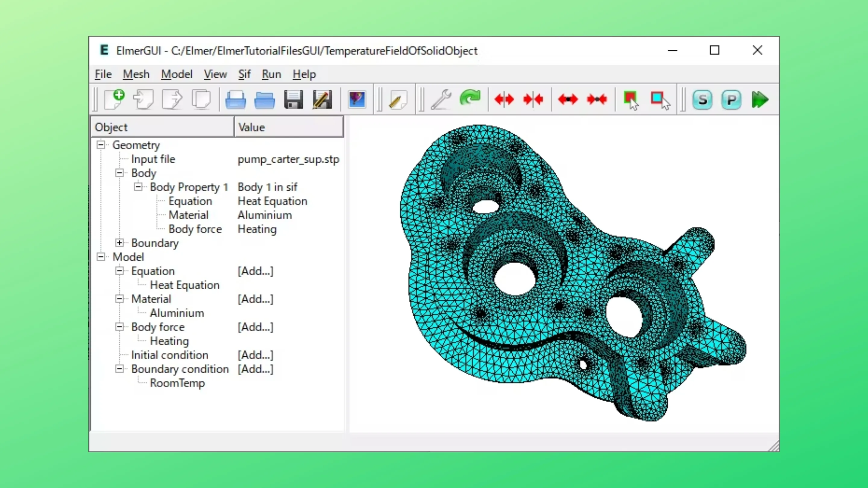Click the red-outlined cyan square selection icon
This screenshot has height=488, width=868.
coord(660,100)
